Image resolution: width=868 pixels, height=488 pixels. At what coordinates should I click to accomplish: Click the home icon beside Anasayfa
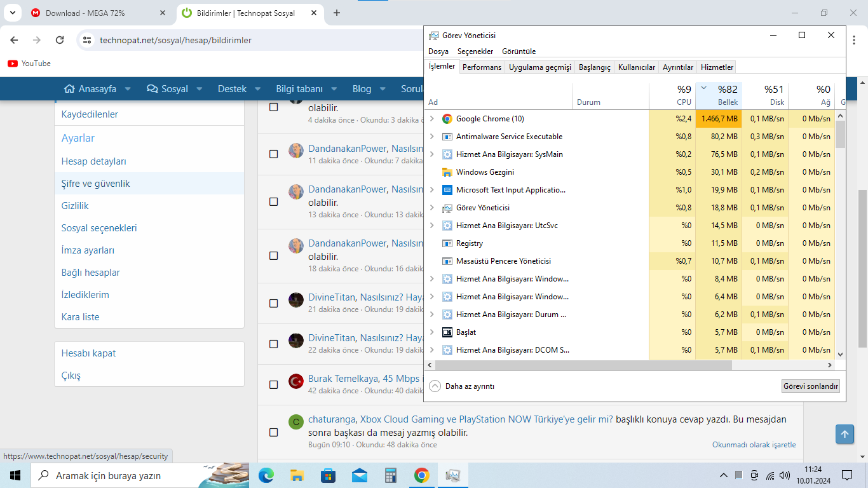pos(70,89)
